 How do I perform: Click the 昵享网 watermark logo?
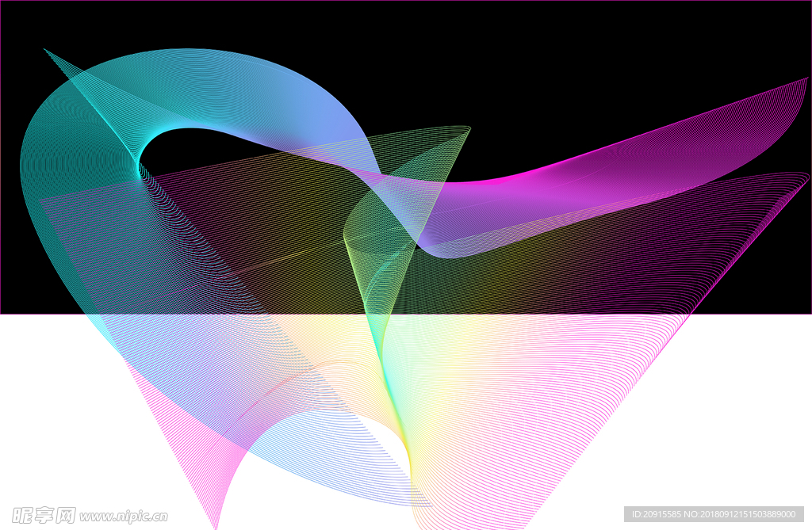(44, 515)
